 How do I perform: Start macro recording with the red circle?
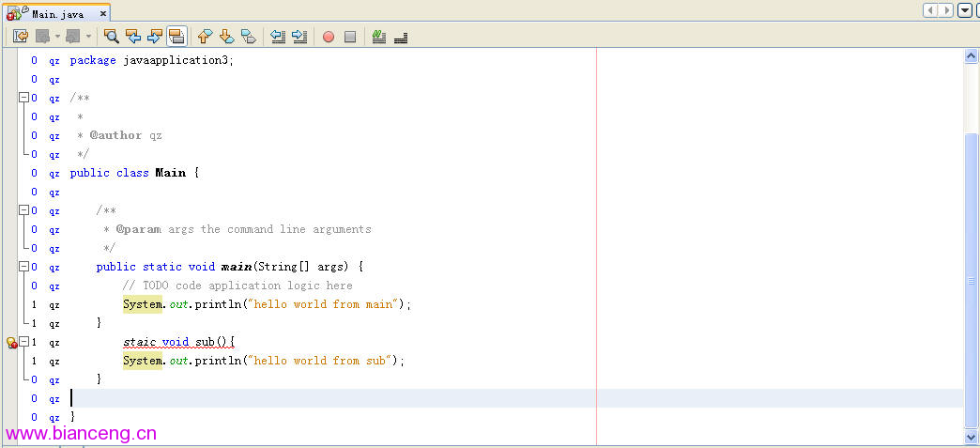pyautogui.click(x=329, y=37)
